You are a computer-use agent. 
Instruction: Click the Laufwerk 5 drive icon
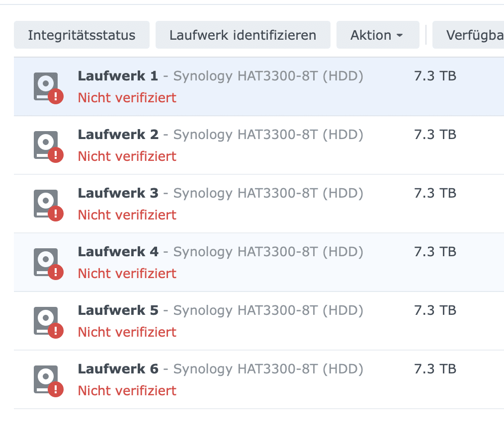click(x=46, y=321)
